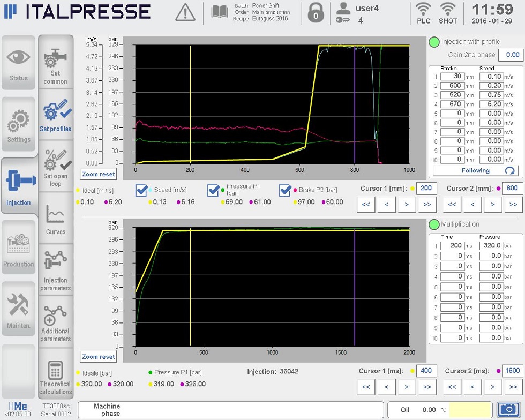Viewport: 525px width, 420px height.
Task: Open the Injection parameters page
Action: [x=56, y=269]
